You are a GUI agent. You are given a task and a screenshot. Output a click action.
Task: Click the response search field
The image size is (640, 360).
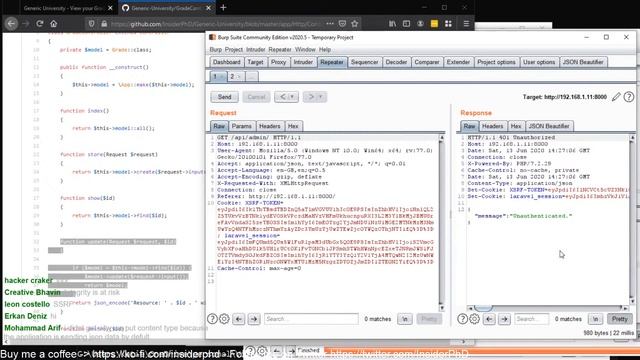(x=532, y=319)
